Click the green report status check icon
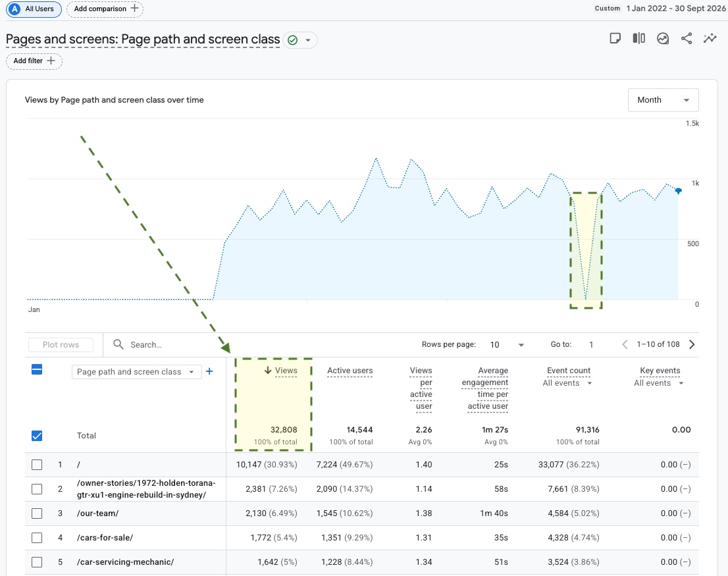The image size is (728, 576). pos(292,40)
